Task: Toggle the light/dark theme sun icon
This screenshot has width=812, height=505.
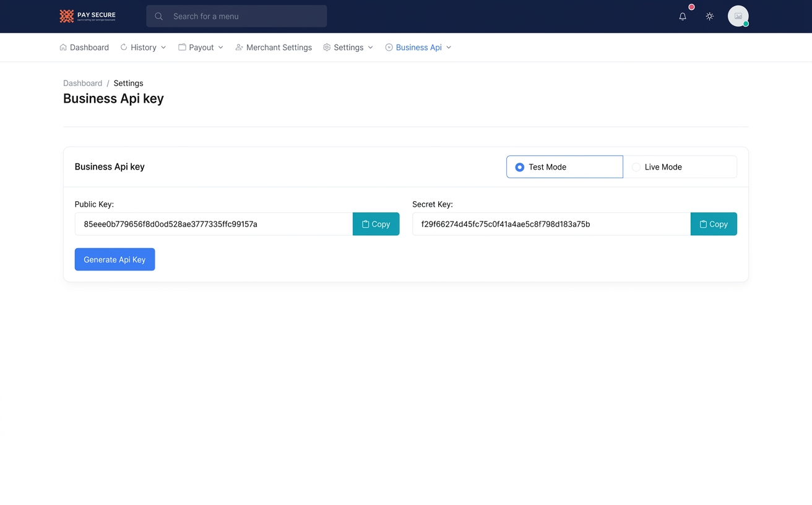Action: (710, 17)
